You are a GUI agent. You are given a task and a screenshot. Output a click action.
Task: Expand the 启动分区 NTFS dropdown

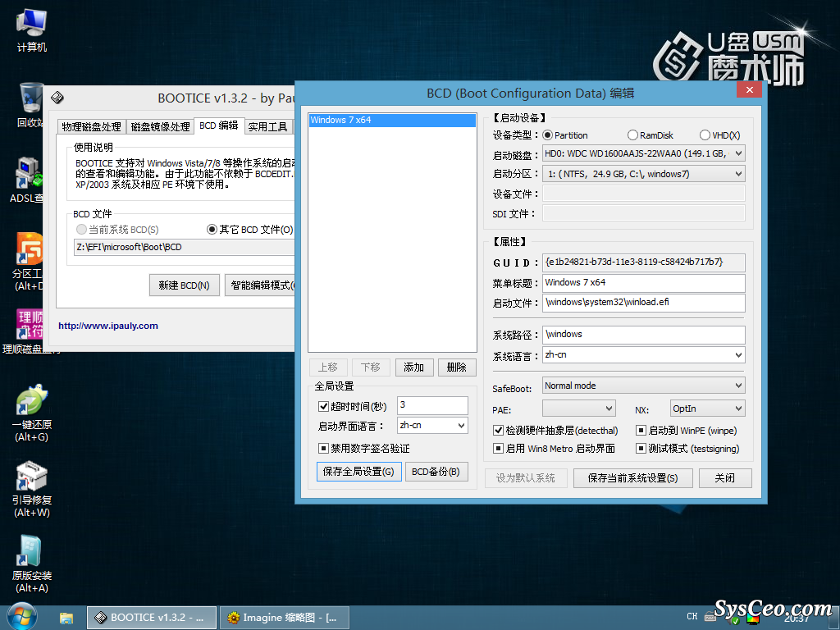[x=738, y=174]
